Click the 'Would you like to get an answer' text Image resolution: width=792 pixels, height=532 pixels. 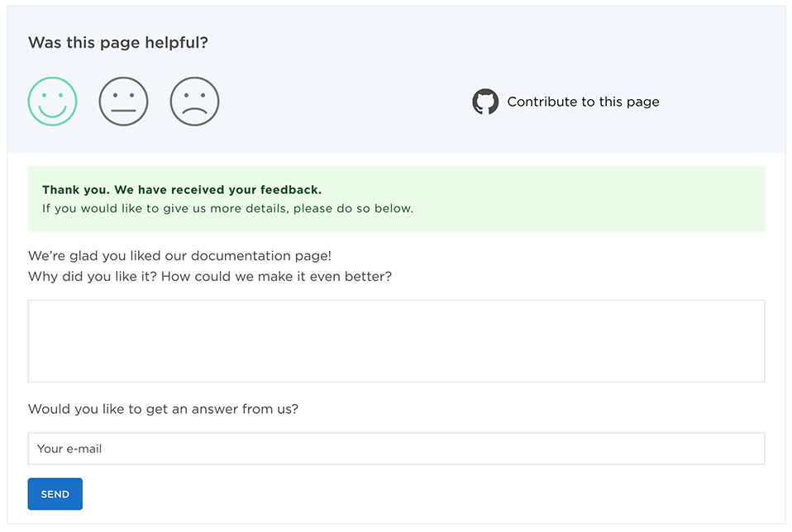164,409
